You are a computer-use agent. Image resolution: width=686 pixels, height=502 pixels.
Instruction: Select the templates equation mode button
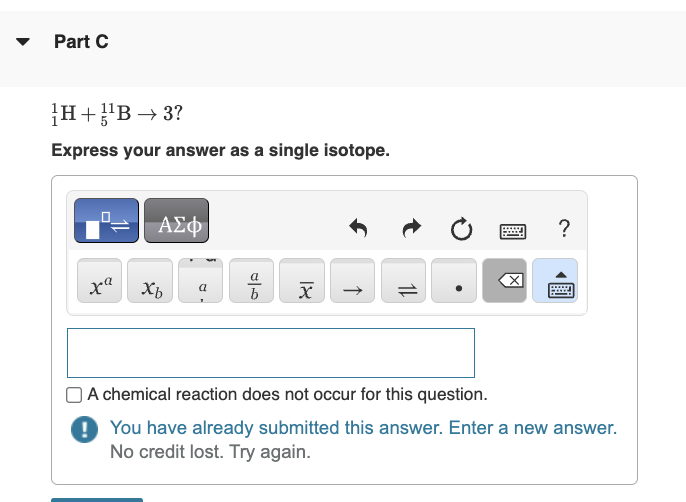106,221
